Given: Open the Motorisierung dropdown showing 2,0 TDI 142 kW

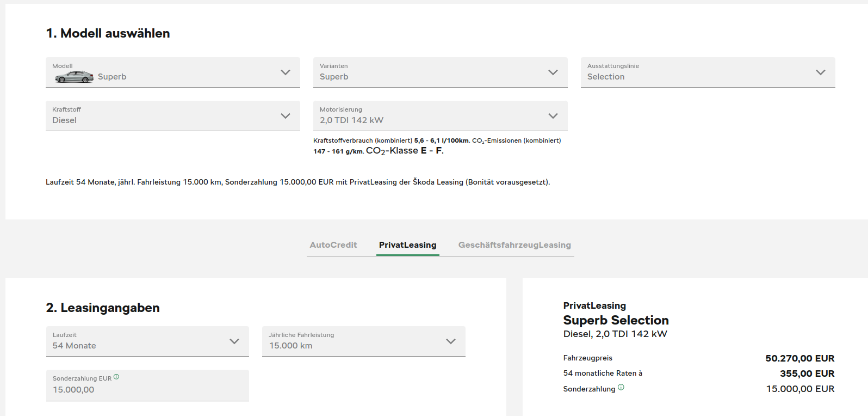Looking at the screenshot, I should [x=441, y=116].
